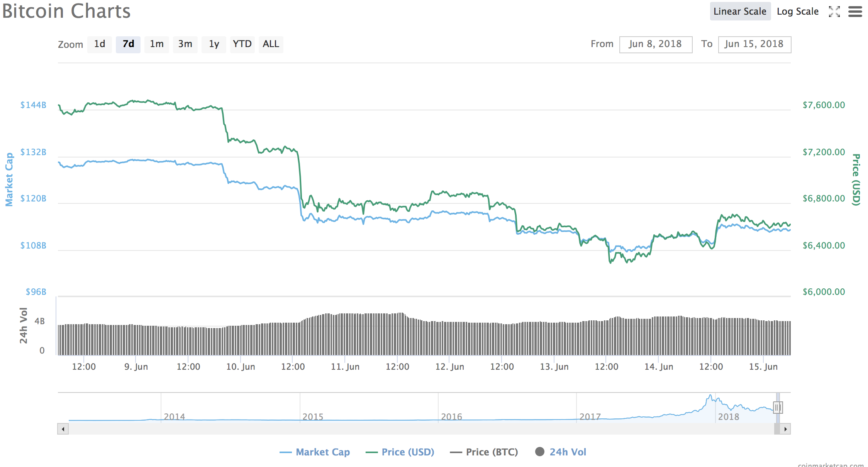Edit the To date field

[x=754, y=44]
